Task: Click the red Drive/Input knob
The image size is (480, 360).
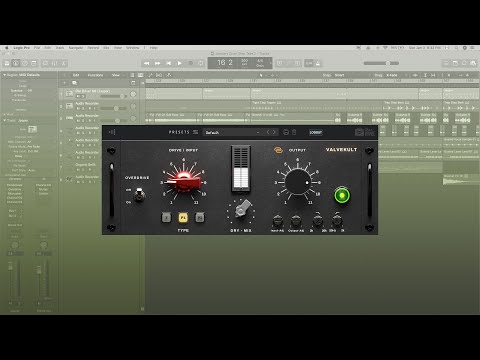Action: [183, 182]
